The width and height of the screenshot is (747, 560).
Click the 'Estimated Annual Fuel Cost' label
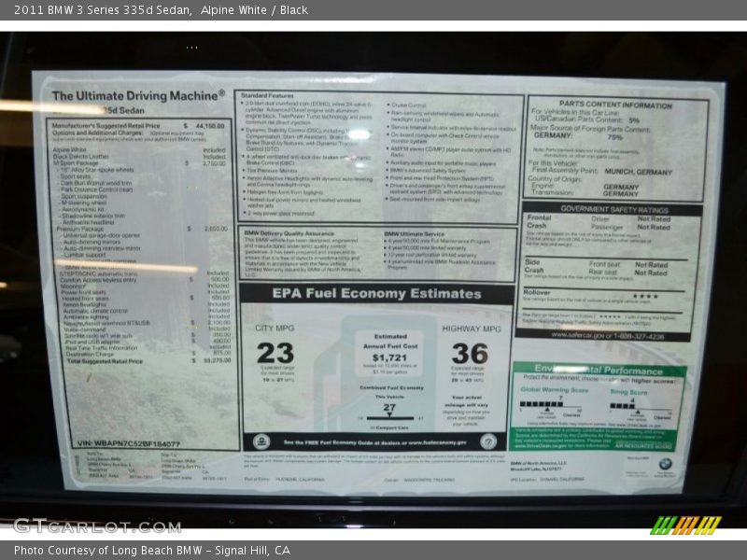point(390,341)
